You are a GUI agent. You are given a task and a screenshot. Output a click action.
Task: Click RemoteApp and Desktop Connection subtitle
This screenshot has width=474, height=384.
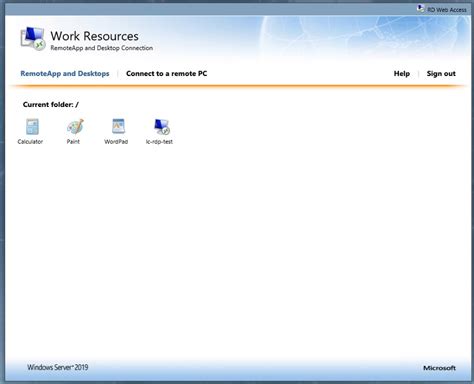point(102,48)
